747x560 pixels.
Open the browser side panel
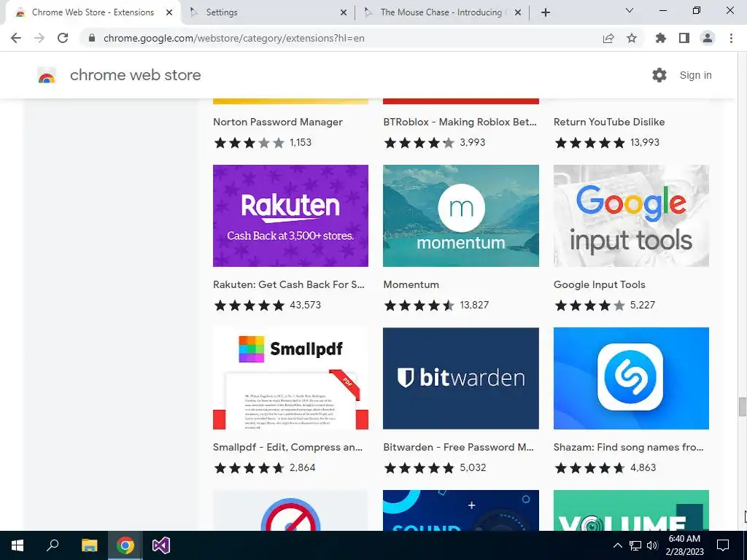[x=684, y=38]
